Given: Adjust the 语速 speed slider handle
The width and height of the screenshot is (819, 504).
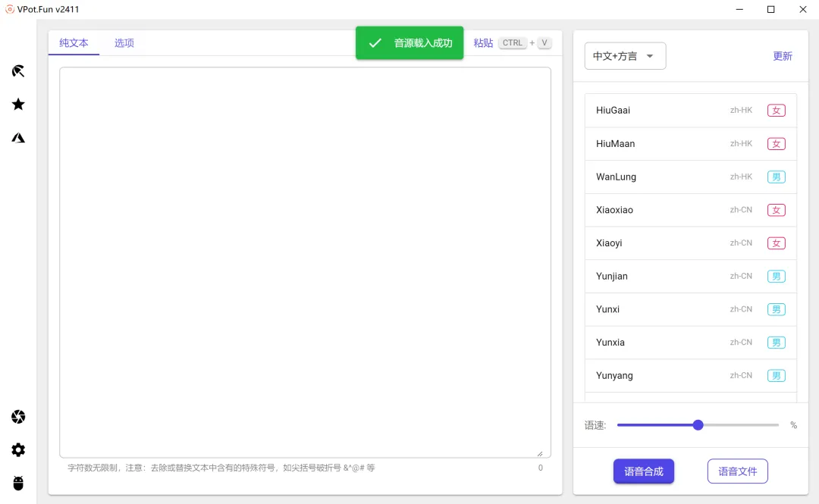Looking at the screenshot, I should coord(698,425).
